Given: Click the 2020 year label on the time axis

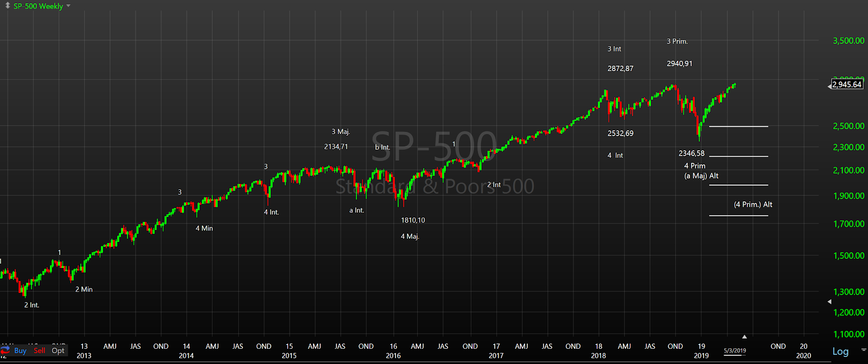Looking at the screenshot, I should coord(803,356).
